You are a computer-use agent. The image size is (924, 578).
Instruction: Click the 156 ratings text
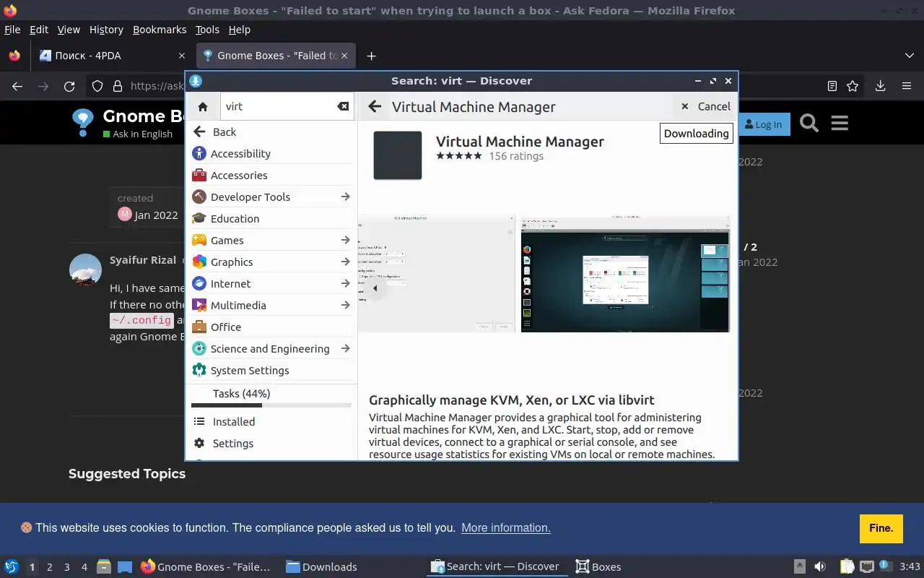516,156
